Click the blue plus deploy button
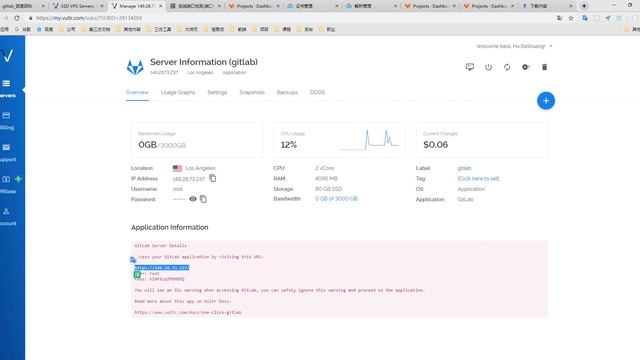Screen dimensions: 640x360 pos(546,101)
